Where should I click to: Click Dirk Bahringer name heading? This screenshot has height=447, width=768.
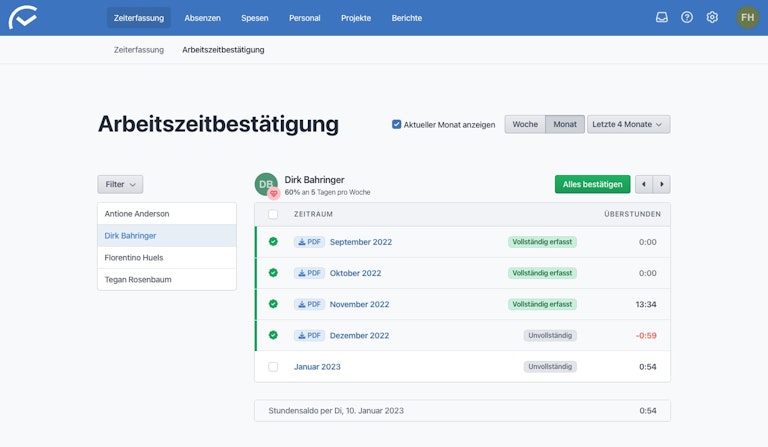[314, 180]
